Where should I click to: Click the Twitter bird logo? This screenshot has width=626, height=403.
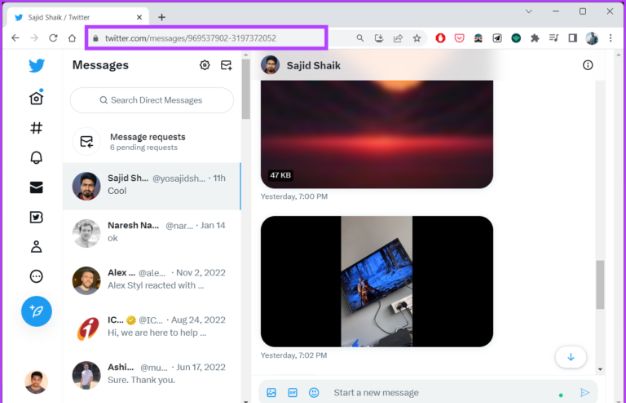click(36, 66)
